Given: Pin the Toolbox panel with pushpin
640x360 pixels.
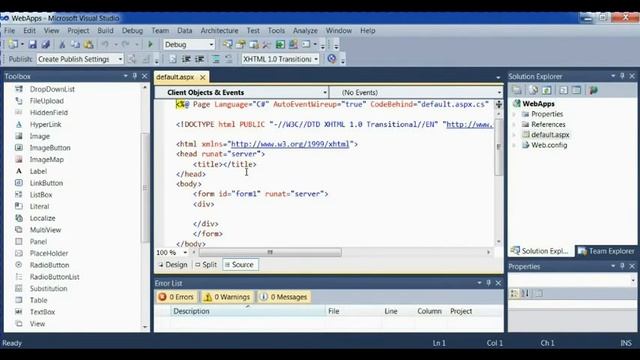Looking at the screenshot, I should pyautogui.click(x=135, y=76).
